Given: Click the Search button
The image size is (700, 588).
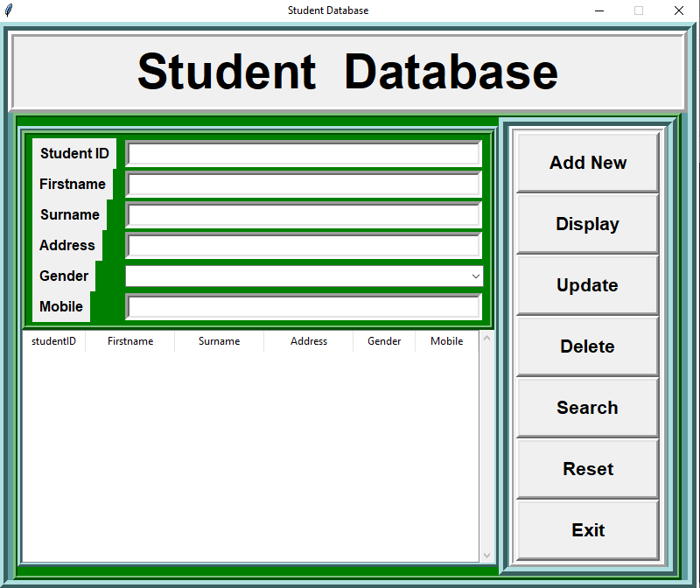Looking at the screenshot, I should (x=586, y=408).
